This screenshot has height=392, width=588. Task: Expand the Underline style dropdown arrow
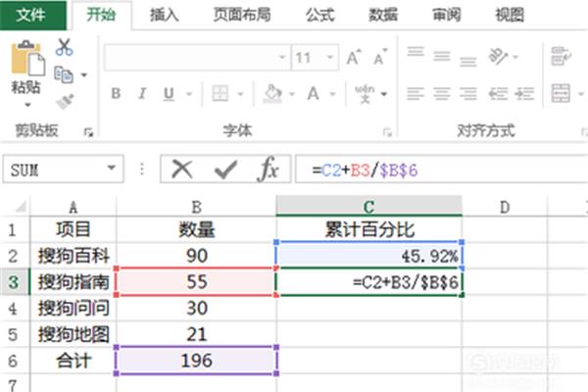189,94
